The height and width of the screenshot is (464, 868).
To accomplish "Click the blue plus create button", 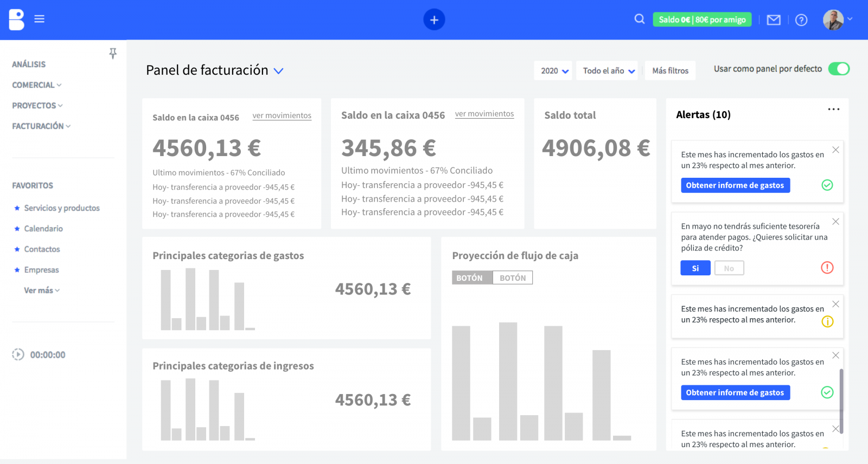I will 434,20.
